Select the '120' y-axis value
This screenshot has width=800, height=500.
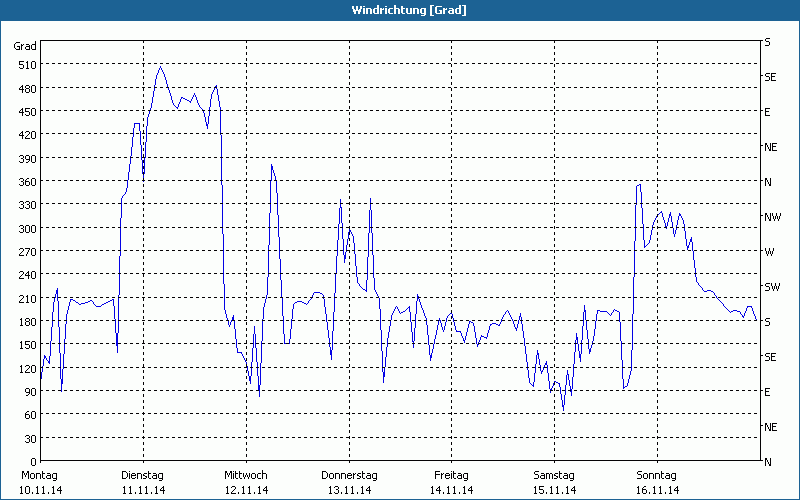coord(28,369)
